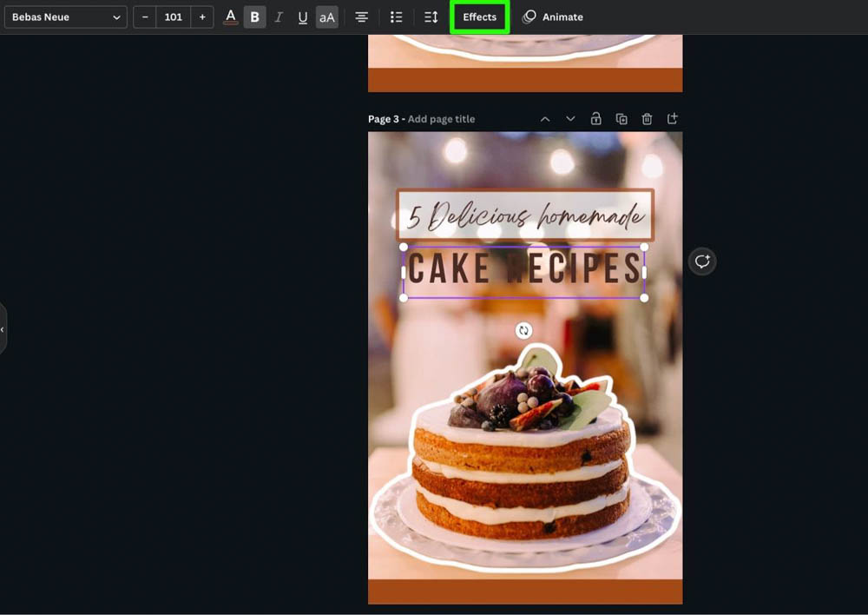Toggle bold formatting
Image resolution: width=868 pixels, height=615 pixels.
(x=254, y=17)
